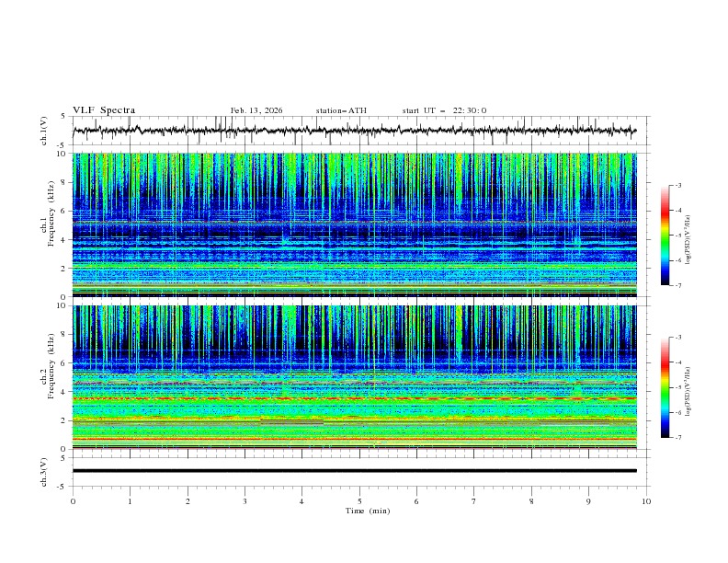Click the ch.1(V) axis label
This screenshot has width=728, height=563.
coord(44,131)
